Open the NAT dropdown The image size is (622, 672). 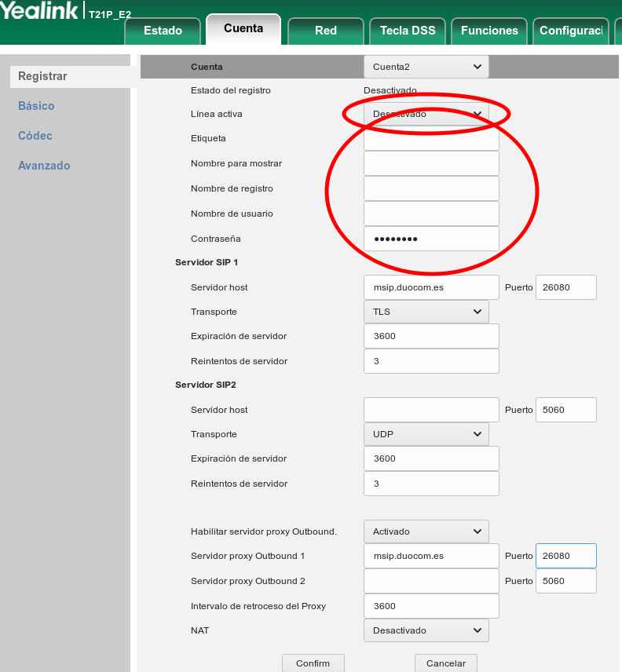426,630
